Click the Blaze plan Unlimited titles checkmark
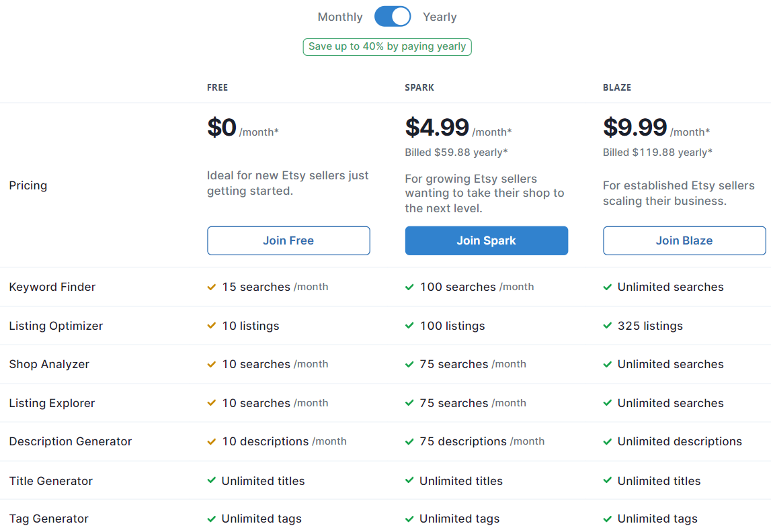The image size is (771, 532). 608,480
